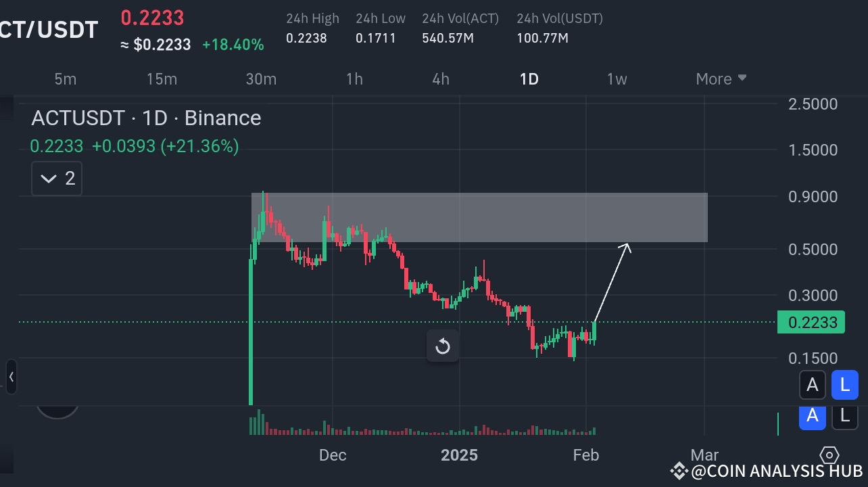Switch to the 1h timeframe

(354, 78)
